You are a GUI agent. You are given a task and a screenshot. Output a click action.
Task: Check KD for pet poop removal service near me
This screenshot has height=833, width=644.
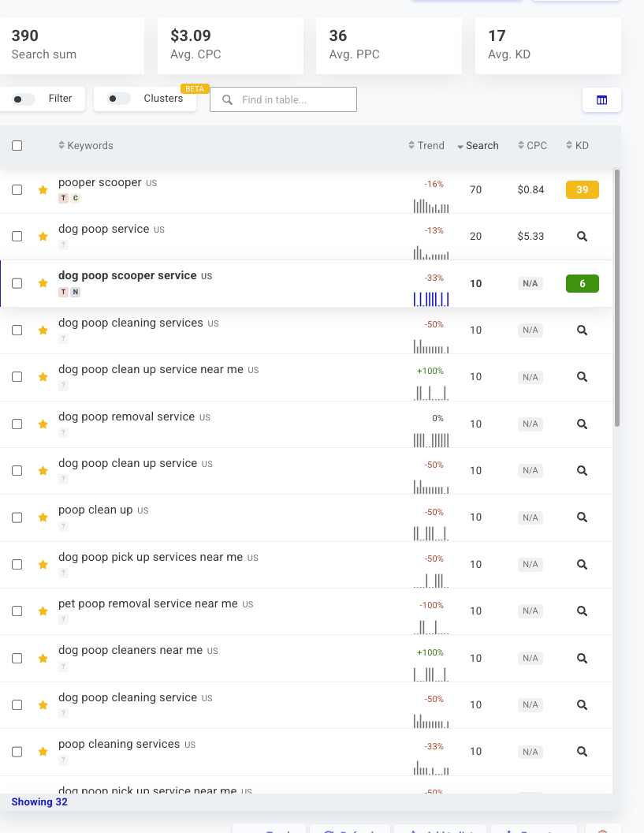pyautogui.click(x=582, y=611)
